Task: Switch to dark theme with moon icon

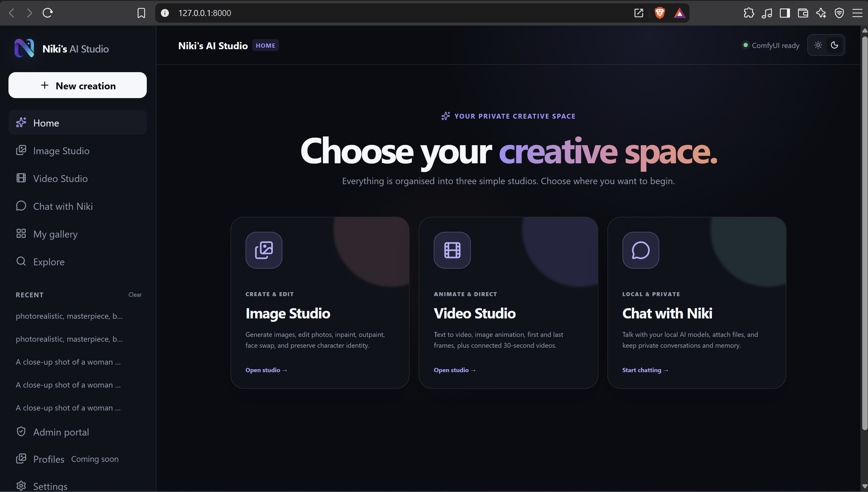Action: 834,45
